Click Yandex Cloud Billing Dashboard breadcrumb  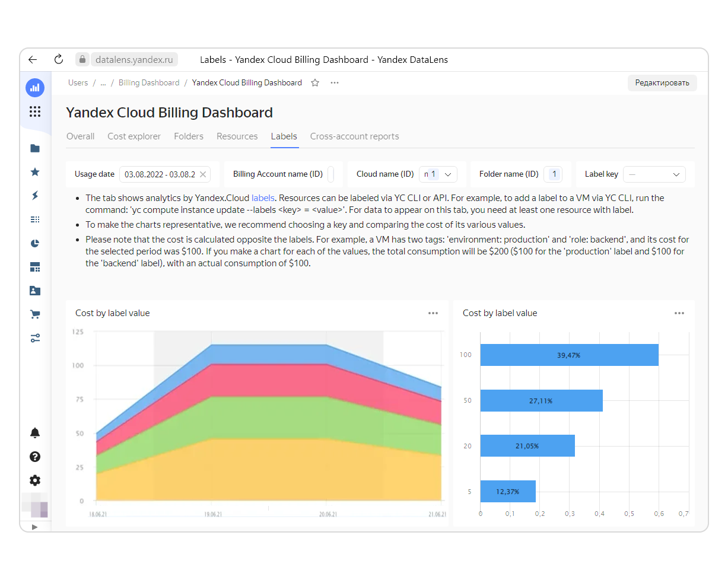(247, 83)
